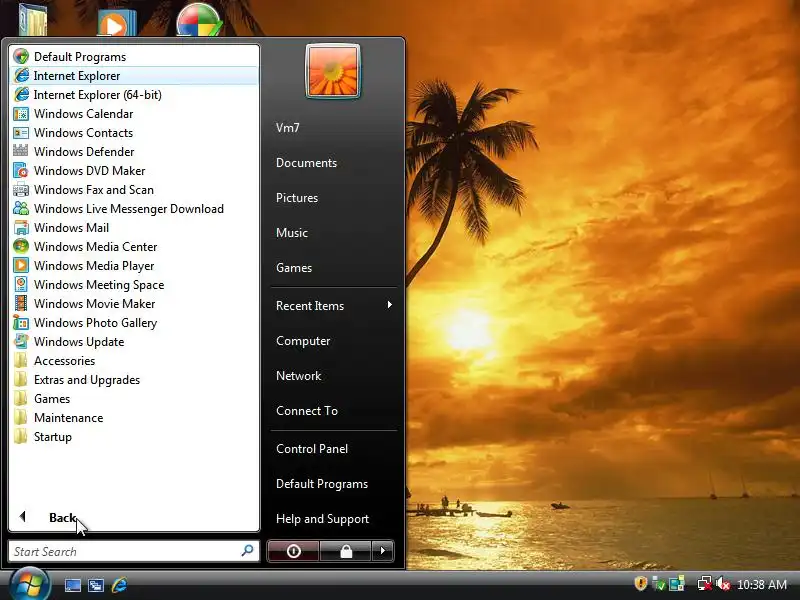Click the muted volume tray icon

[723, 584]
